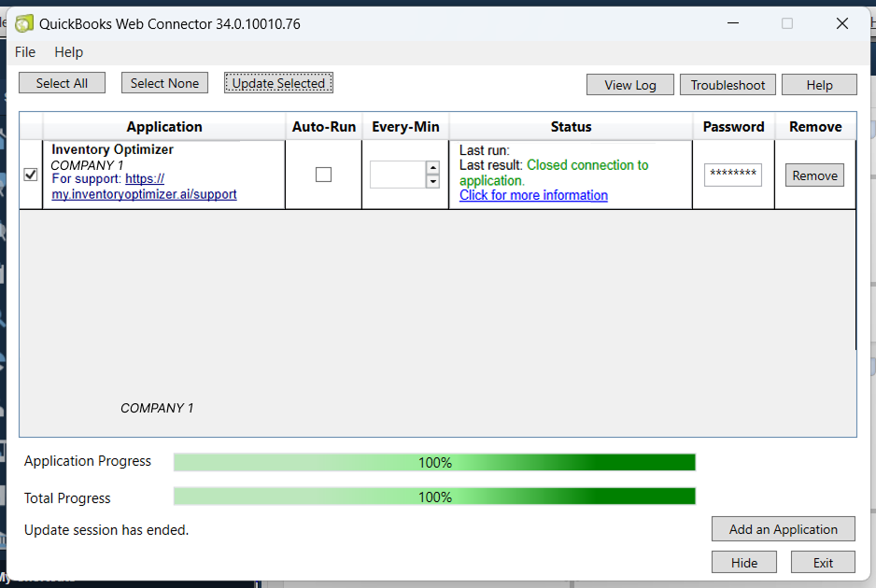
Task: Open the Help menu
Action: 69,52
